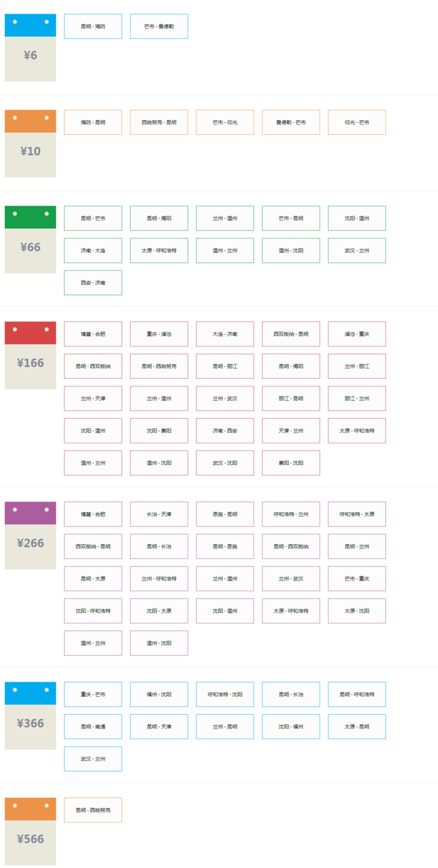Click the 芒市 - 重庆 route button

[x=357, y=578]
